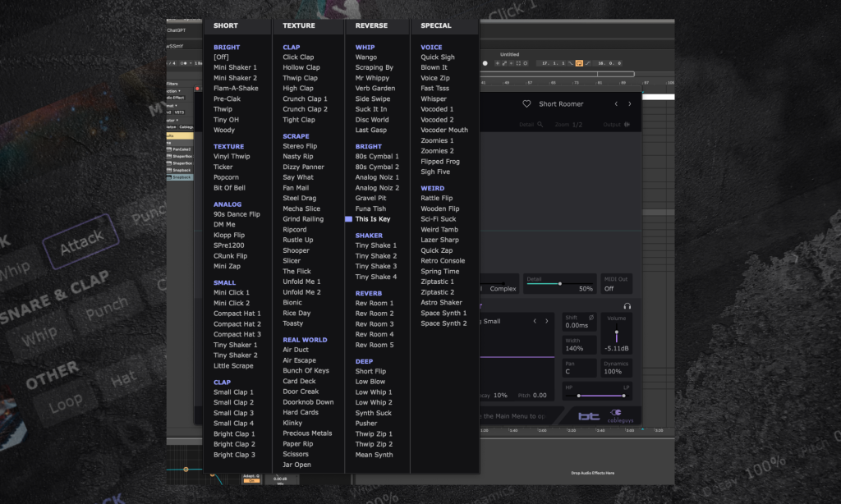Go to previous preset before Short Roomer
The image size is (841, 504).
pyautogui.click(x=616, y=104)
